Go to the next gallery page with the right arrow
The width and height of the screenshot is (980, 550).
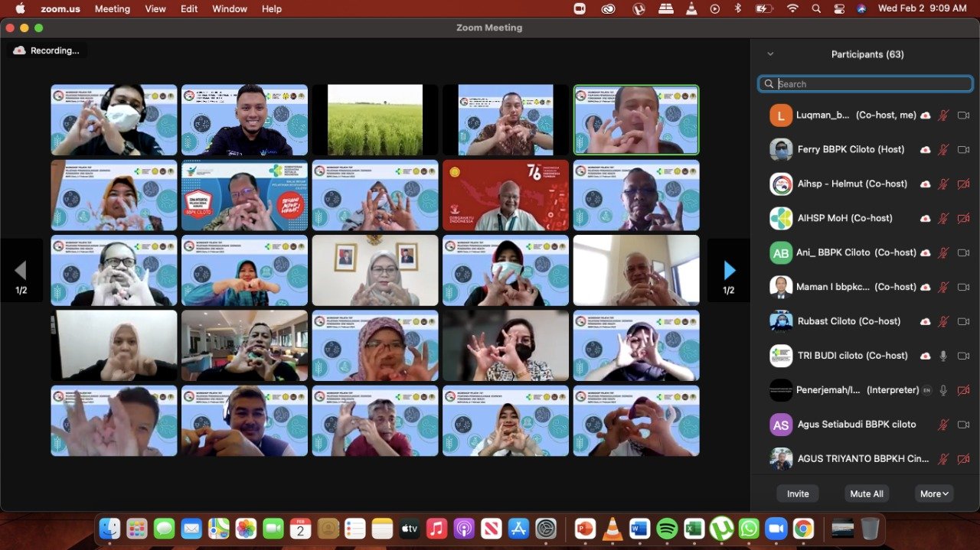point(729,270)
